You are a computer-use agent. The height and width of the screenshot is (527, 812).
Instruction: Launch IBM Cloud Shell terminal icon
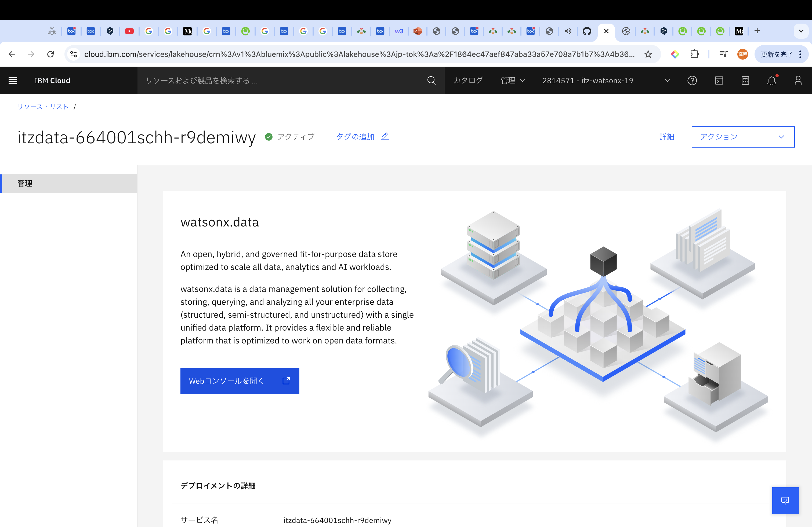click(x=719, y=80)
